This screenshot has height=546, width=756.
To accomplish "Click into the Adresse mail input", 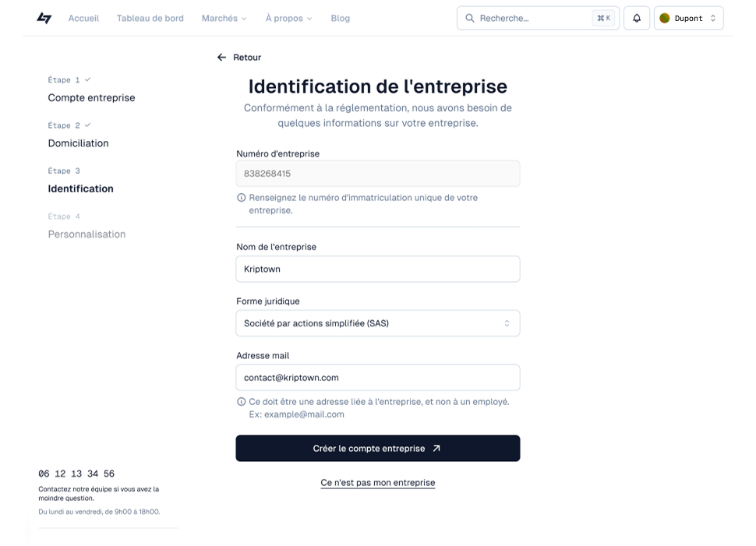I will [x=377, y=378].
